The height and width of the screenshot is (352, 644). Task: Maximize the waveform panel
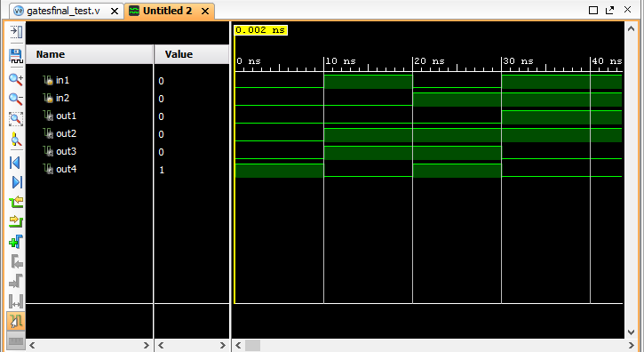[593, 11]
